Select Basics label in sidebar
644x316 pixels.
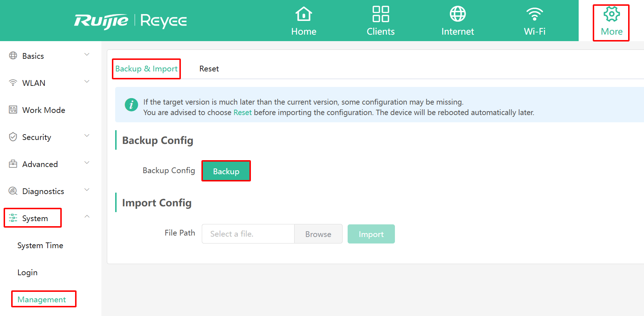coord(33,56)
